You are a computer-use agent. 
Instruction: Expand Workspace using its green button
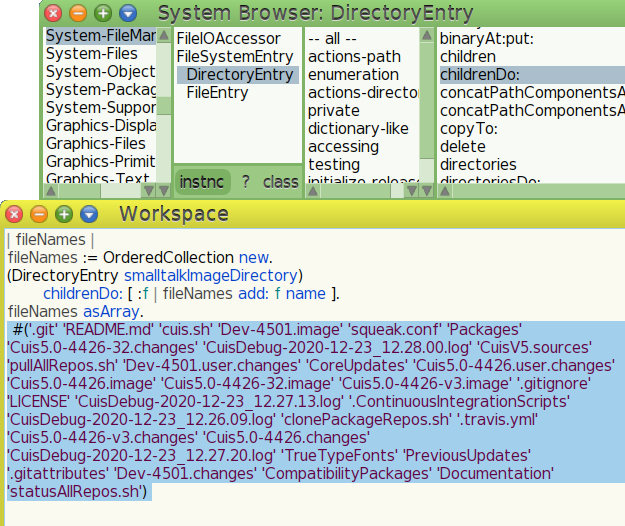[x=64, y=214]
